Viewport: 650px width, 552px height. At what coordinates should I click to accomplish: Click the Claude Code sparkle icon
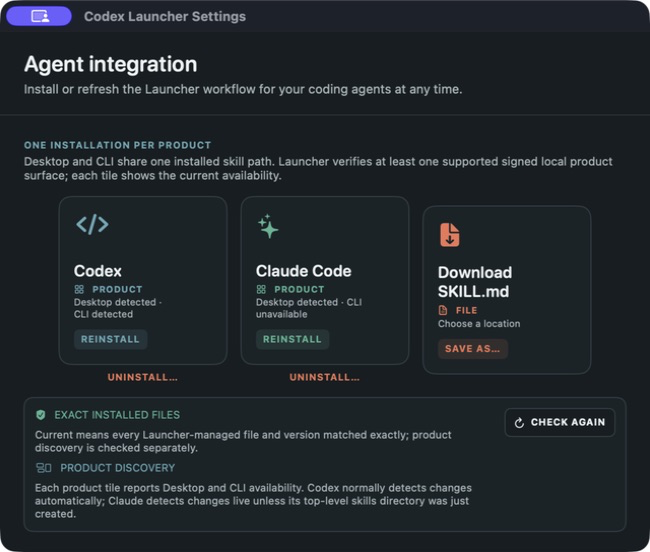[x=268, y=226]
